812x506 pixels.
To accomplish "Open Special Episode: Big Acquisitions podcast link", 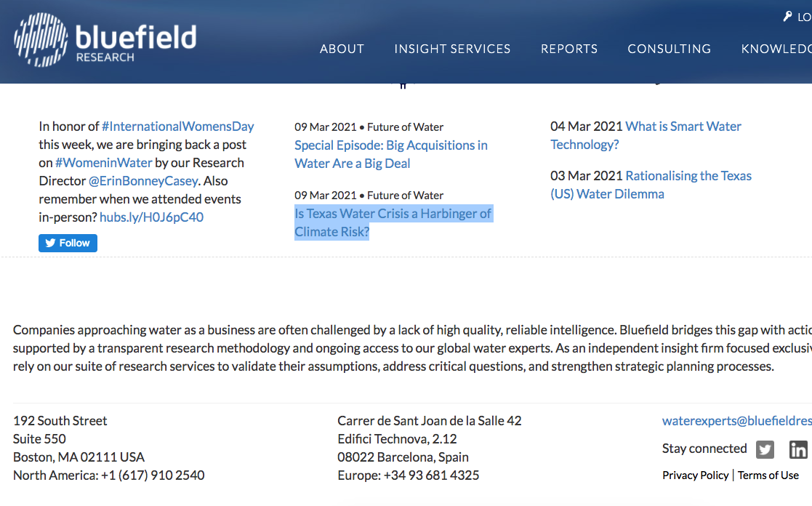I will tap(391, 154).
